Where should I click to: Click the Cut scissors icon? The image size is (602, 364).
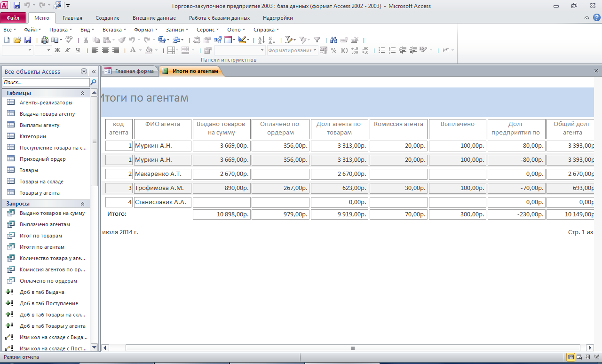click(x=86, y=40)
